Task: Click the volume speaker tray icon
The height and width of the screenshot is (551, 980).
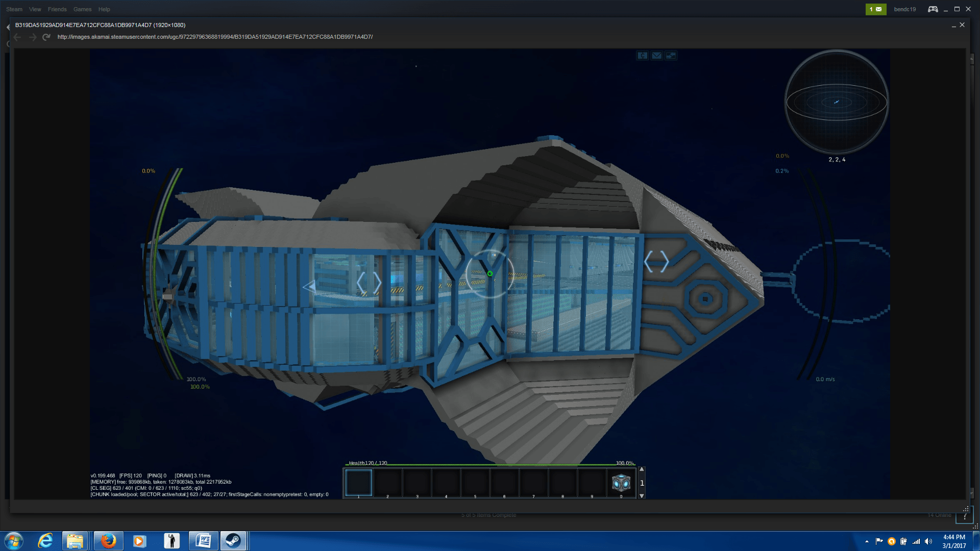Action: [x=928, y=541]
